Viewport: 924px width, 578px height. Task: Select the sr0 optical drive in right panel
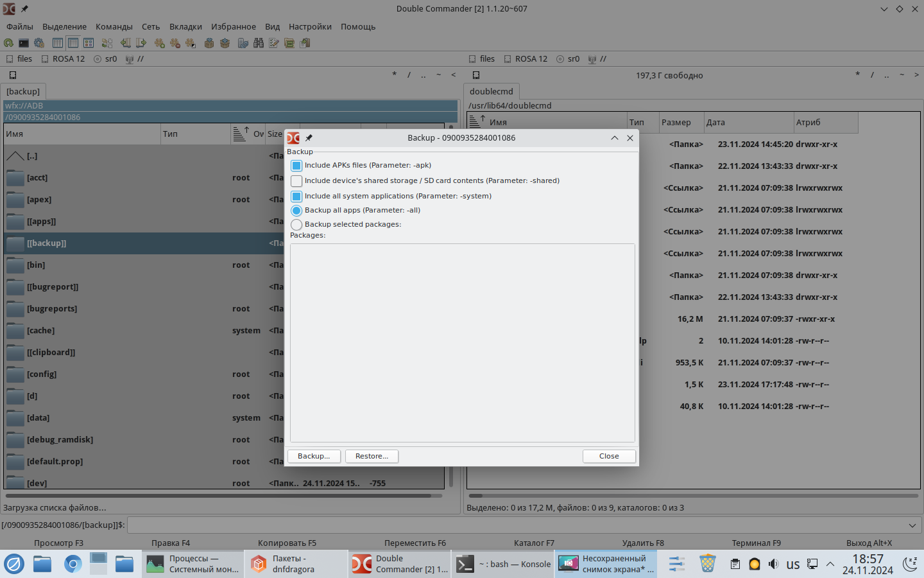pos(569,59)
